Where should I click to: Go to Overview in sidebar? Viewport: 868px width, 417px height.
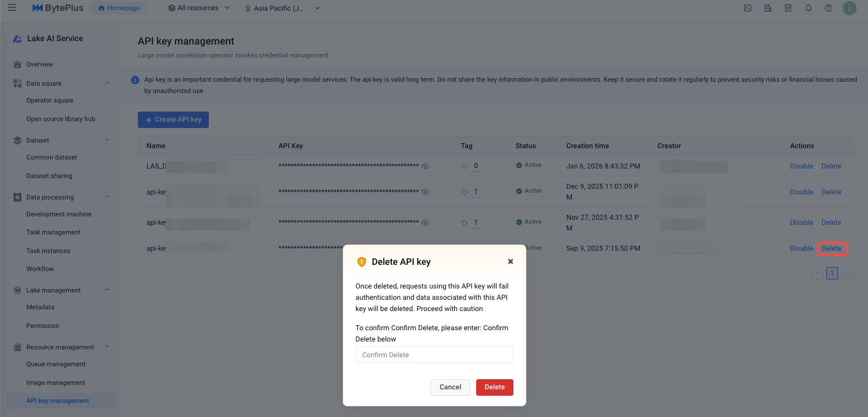point(39,64)
